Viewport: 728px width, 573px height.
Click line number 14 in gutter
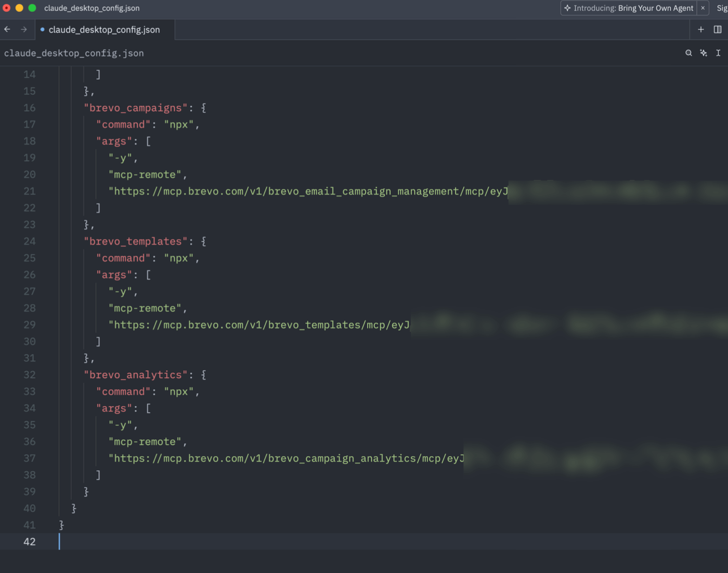point(30,74)
